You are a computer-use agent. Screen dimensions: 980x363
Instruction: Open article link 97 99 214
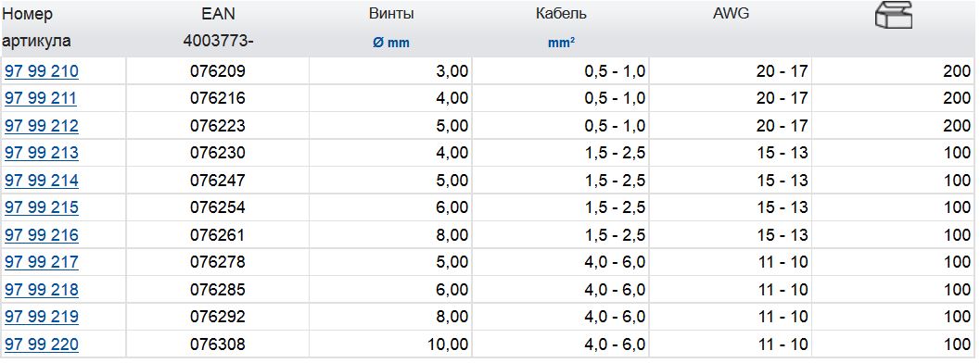coord(42,181)
